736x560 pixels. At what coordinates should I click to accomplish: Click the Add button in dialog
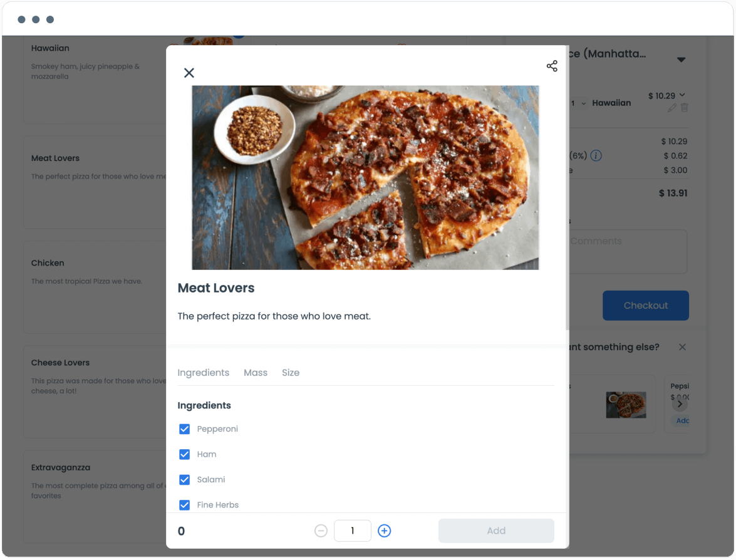pos(496,531)
